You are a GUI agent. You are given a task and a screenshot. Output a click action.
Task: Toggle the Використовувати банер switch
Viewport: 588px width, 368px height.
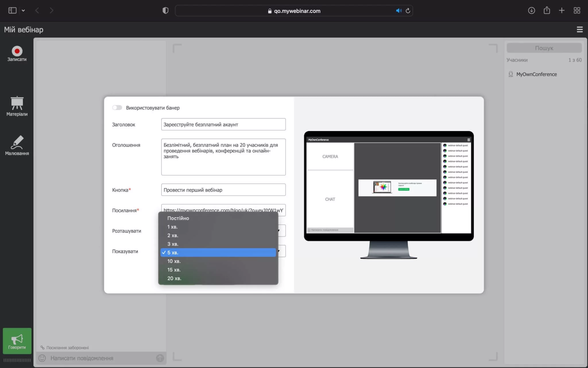(117, 108)
